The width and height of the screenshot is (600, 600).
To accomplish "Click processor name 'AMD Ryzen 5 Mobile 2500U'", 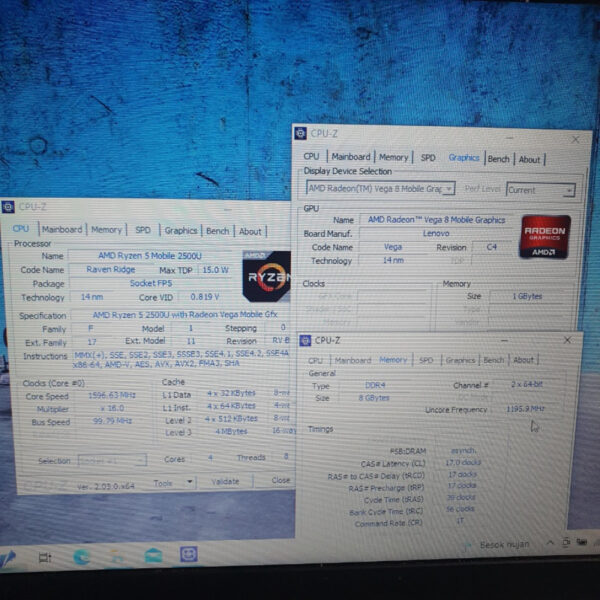I will pyautogui.click(x=150, y=256).
